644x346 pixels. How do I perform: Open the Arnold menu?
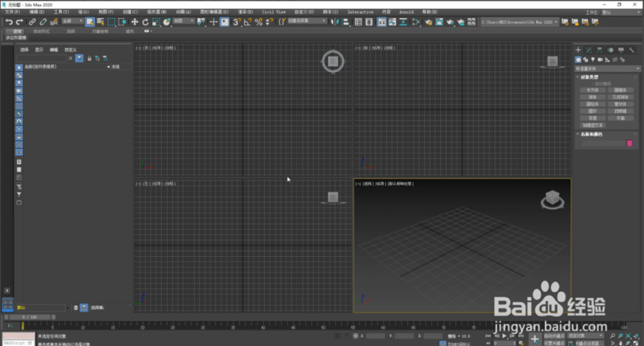tap(406, 12)
